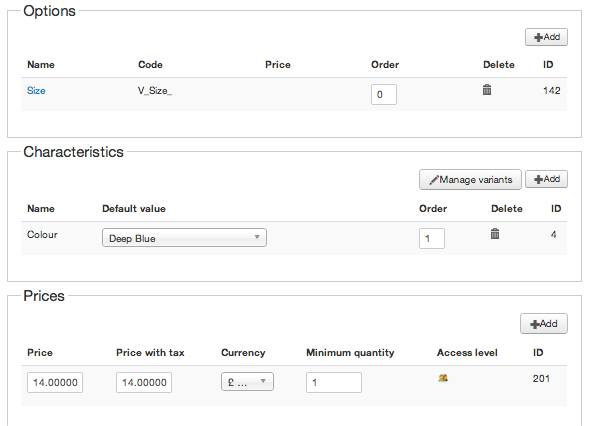
Task: Open the Size option link
Action: (36, 91)
